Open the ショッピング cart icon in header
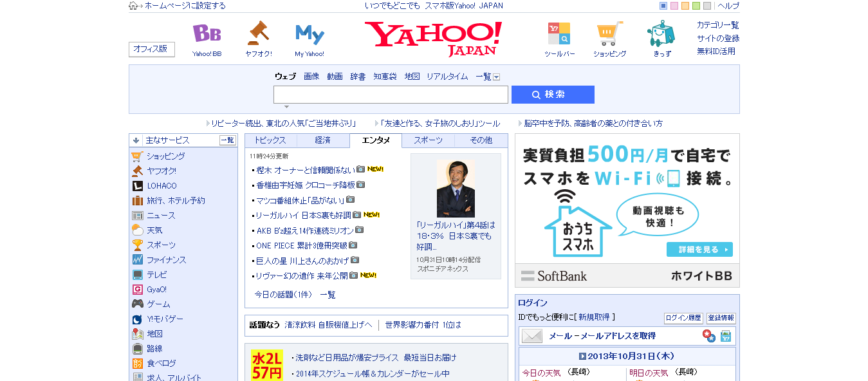This screenshot has width=868, height=381. (609, 33)
